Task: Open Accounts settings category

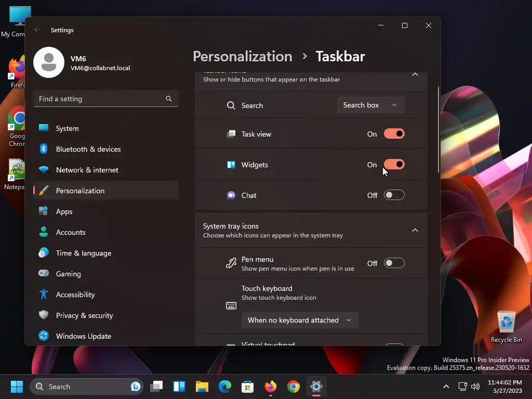Action: tap(106, 232)
